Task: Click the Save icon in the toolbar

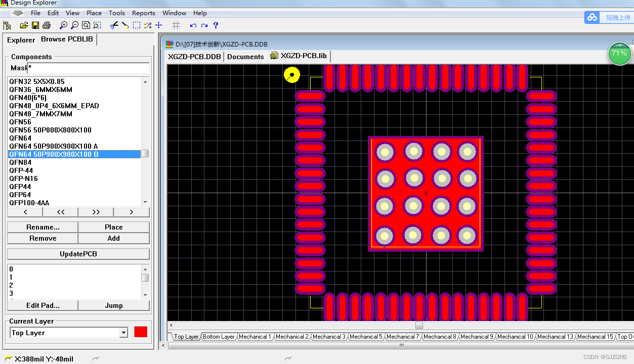Action: click(x=35, y=25)
